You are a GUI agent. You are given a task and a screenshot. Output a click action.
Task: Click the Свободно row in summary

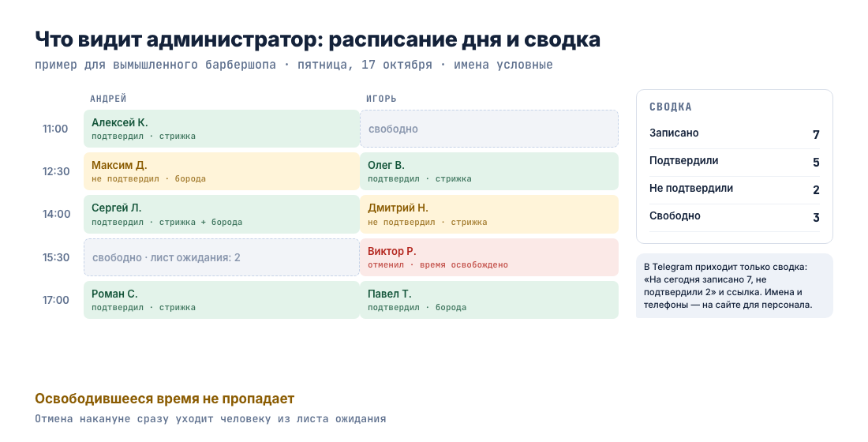(734, 217)
